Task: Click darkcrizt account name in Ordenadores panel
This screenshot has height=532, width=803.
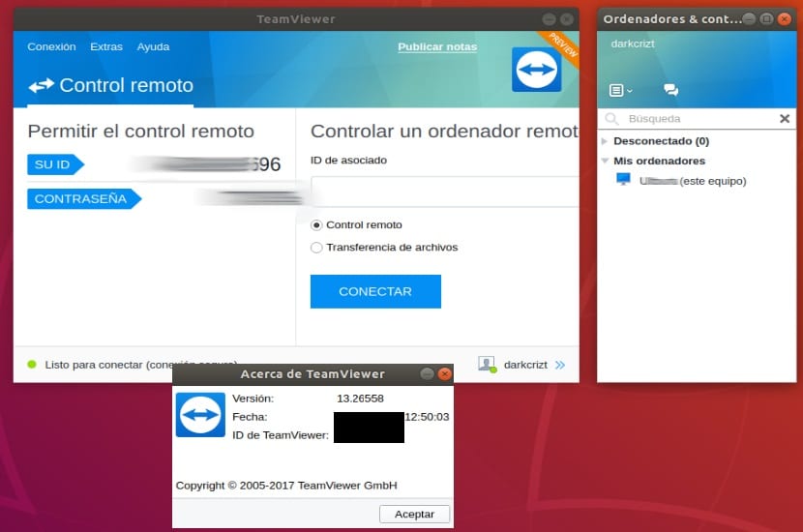Action: pos(633,44)
